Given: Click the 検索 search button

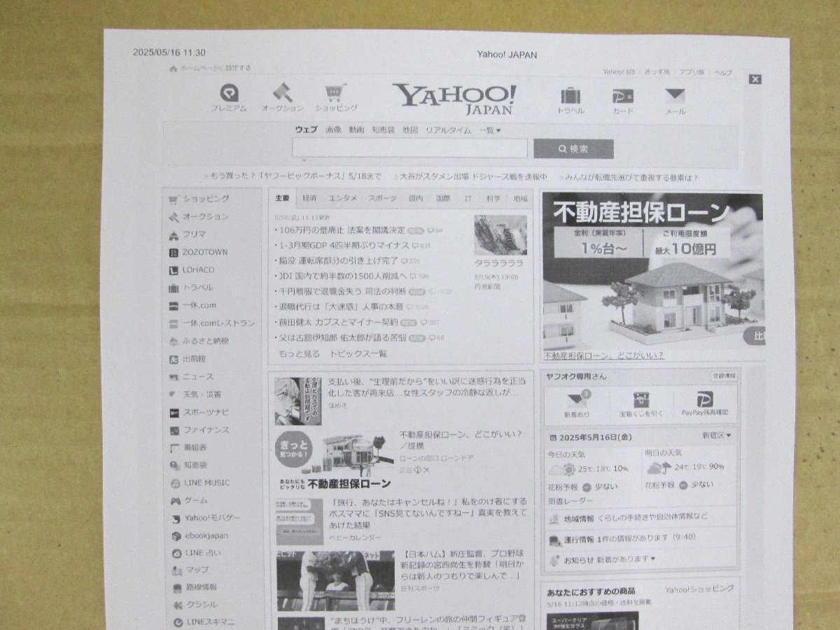Looking at the screenshot, I should [x=573, y=149].
